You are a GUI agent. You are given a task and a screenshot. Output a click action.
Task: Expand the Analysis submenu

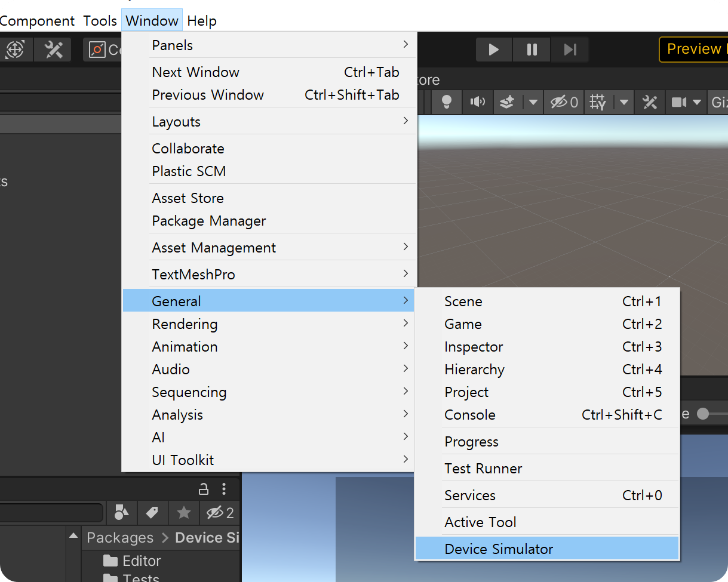tap(269, 415)
